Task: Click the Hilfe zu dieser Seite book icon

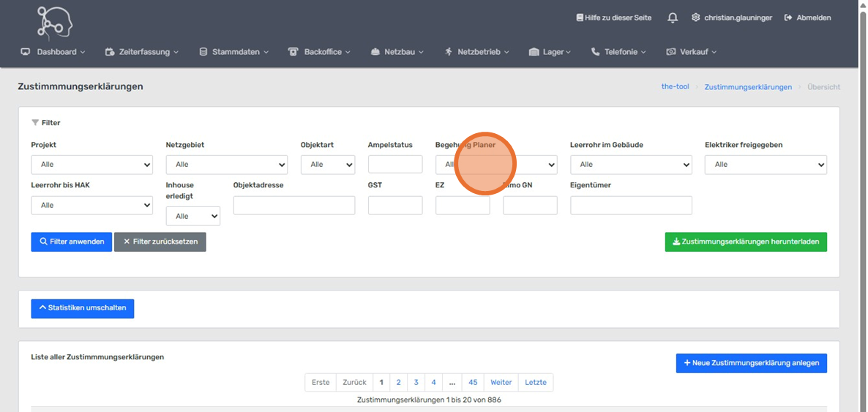Action: point(580,18)
